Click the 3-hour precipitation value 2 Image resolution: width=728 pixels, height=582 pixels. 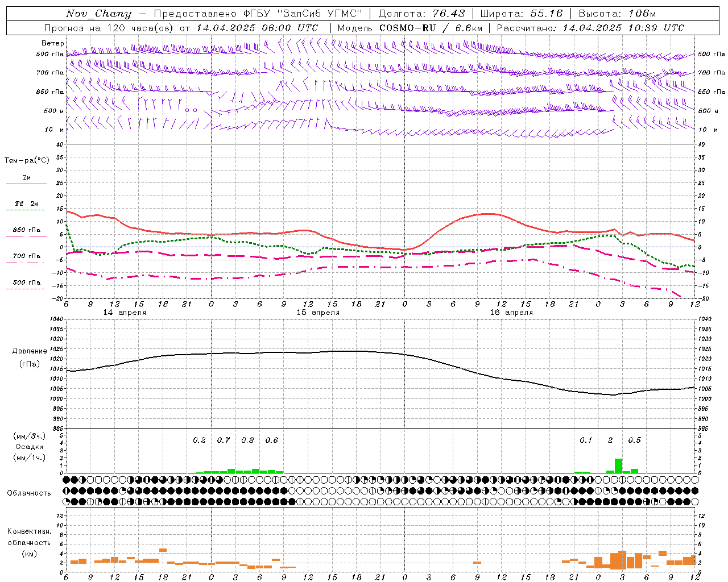(610, 440)
